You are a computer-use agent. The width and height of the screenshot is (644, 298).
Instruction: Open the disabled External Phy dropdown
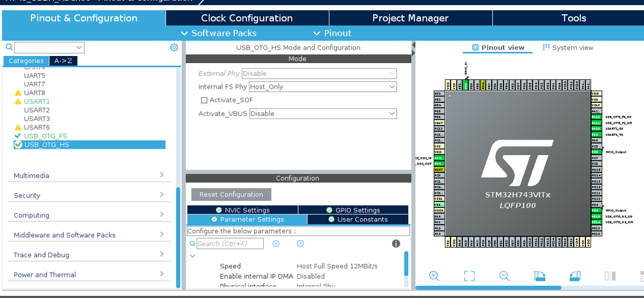pos(319,73)
